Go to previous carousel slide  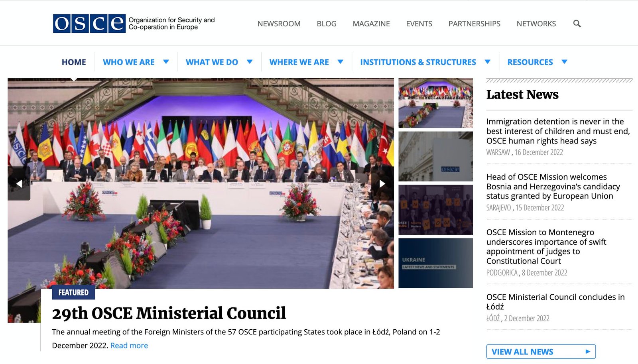point(19,183)
